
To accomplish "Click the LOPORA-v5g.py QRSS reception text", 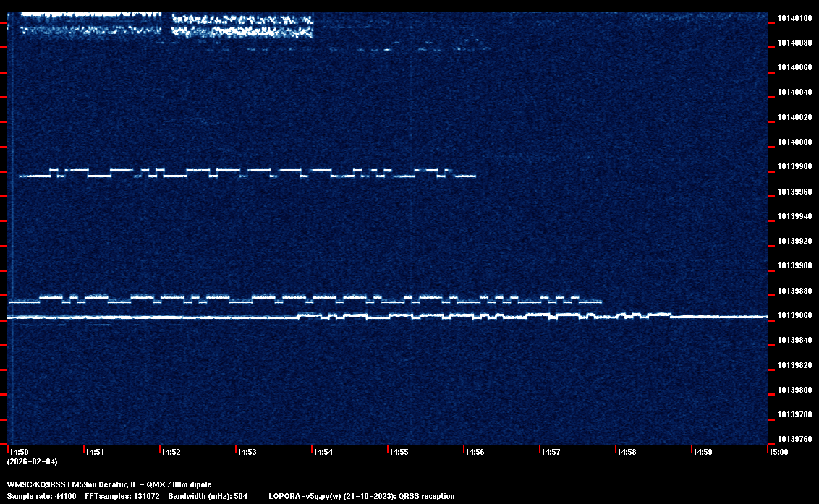I will [x=361, y=496].
